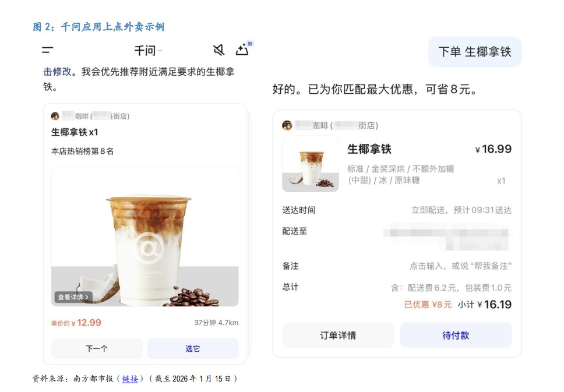The height and width of the screenshot is (392, 564).
Task: Open the hamburger menu icon
Action: 47,50
